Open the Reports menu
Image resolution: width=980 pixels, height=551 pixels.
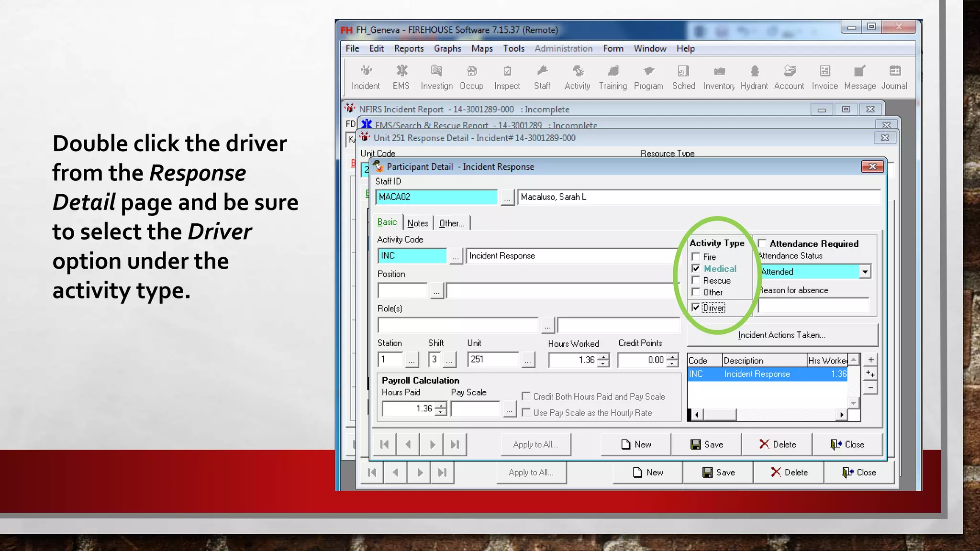(409, 48)
